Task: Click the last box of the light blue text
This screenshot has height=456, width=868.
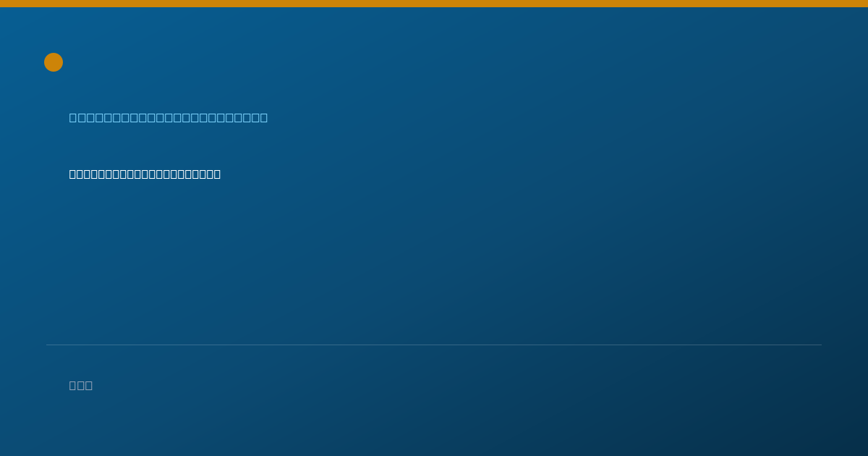Action: click(263, 117)
